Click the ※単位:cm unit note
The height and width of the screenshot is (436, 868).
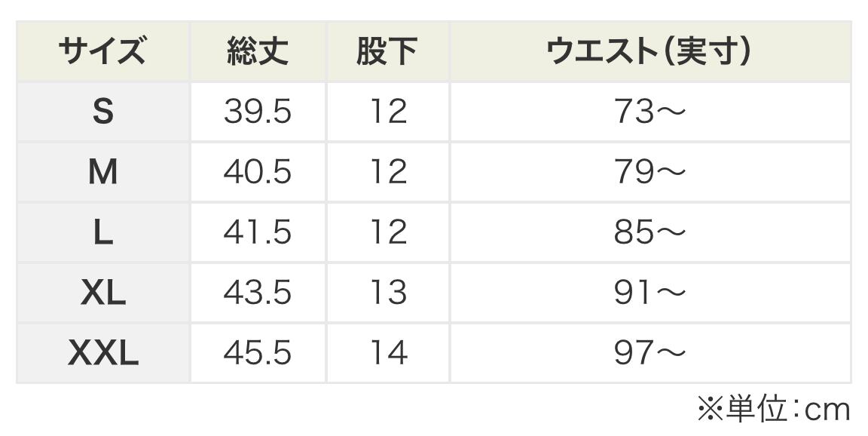click(x=773, y=410)
